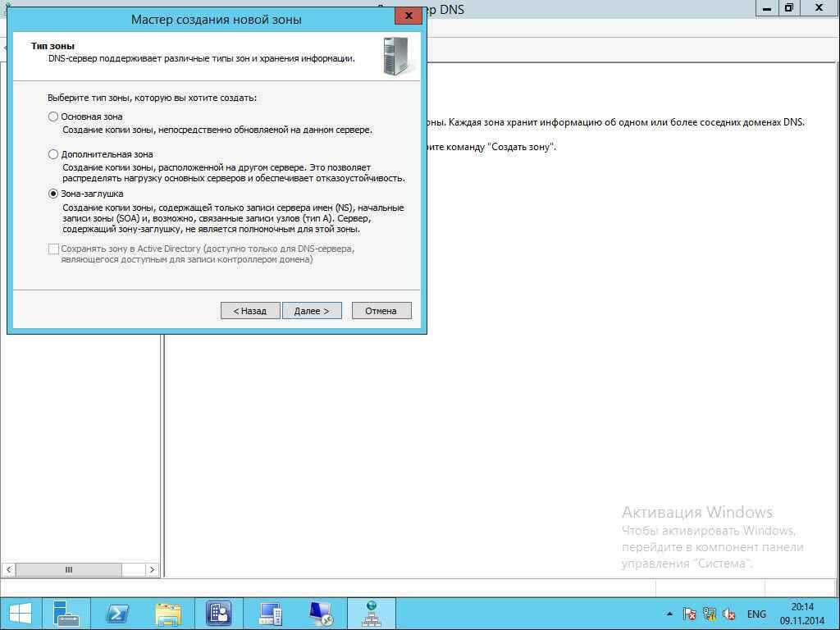This screenshot has height=630, width=840.
Task: Click the right arrow of the horizontal scrollbar
Action: click(152, 569)
